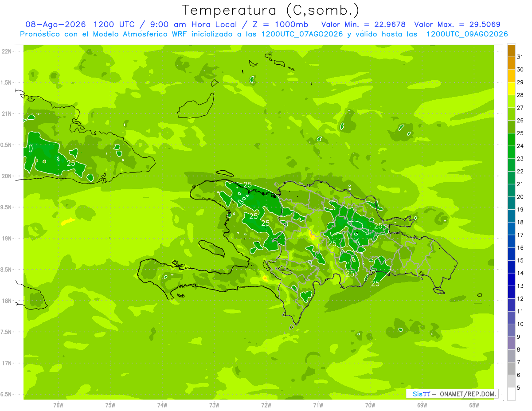Click the "72W" longitude axis label
This screenshot has height=411, width=532.
[266, 405]
